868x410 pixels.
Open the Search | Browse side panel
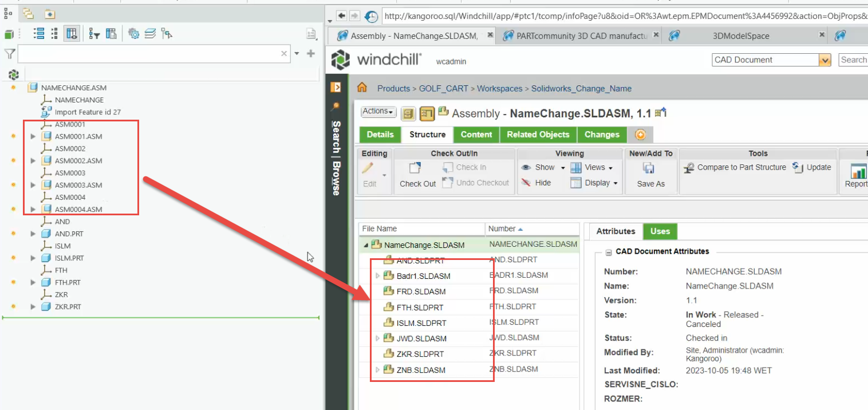336,157
